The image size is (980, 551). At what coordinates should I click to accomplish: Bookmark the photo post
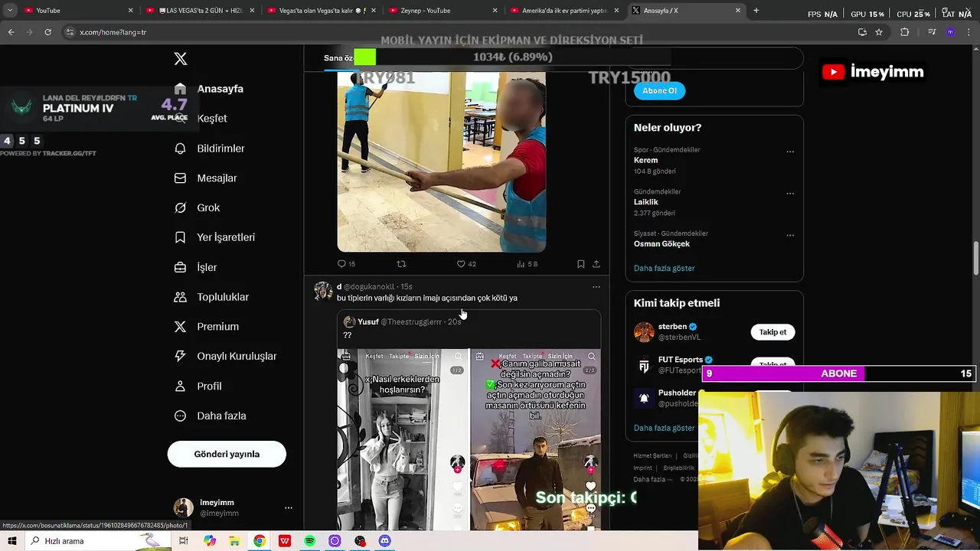pyautogui.click(x=581, y=264)
